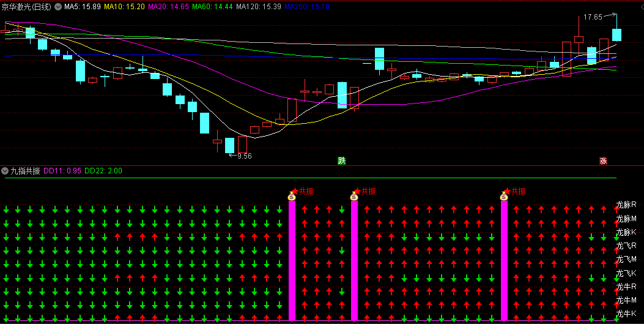Select the yellow MA10: 15.20 label
This screenshot has width=644, height=324.
(124, 7)
